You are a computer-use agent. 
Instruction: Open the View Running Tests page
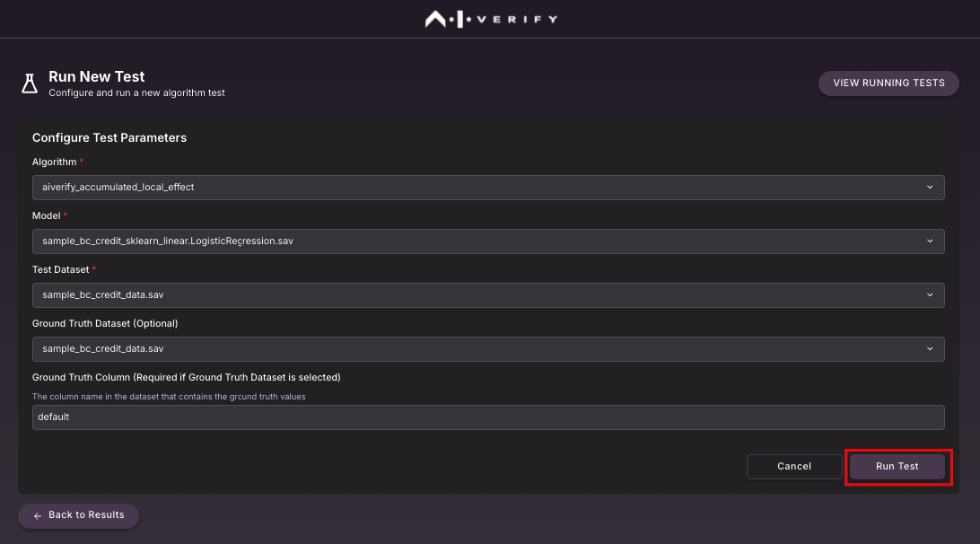tap(888, 83)
